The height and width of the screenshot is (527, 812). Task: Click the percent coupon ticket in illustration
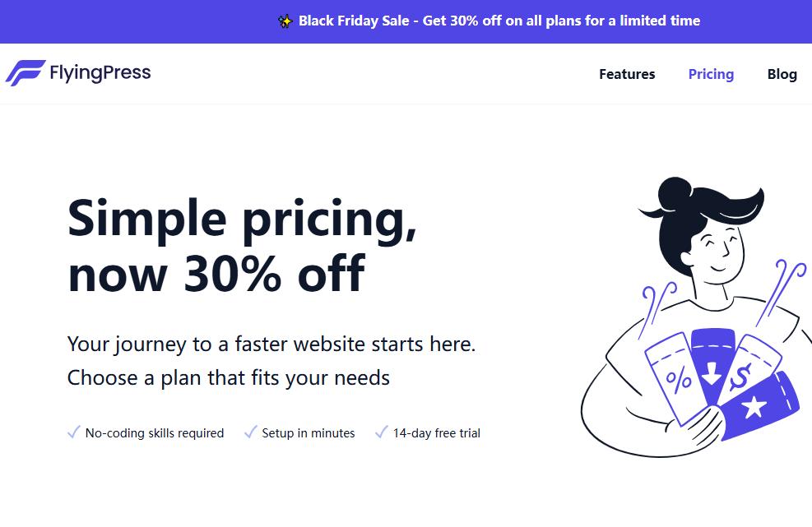(678, 377)
